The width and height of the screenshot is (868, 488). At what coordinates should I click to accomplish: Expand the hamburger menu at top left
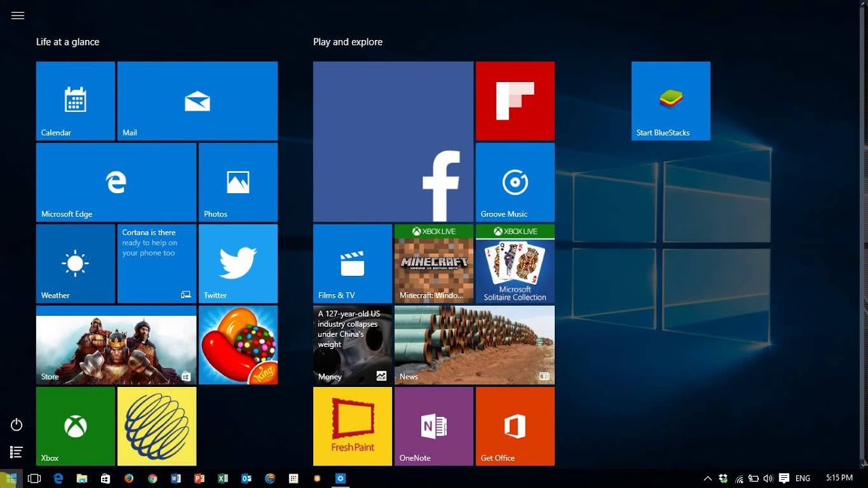(18, 16)
